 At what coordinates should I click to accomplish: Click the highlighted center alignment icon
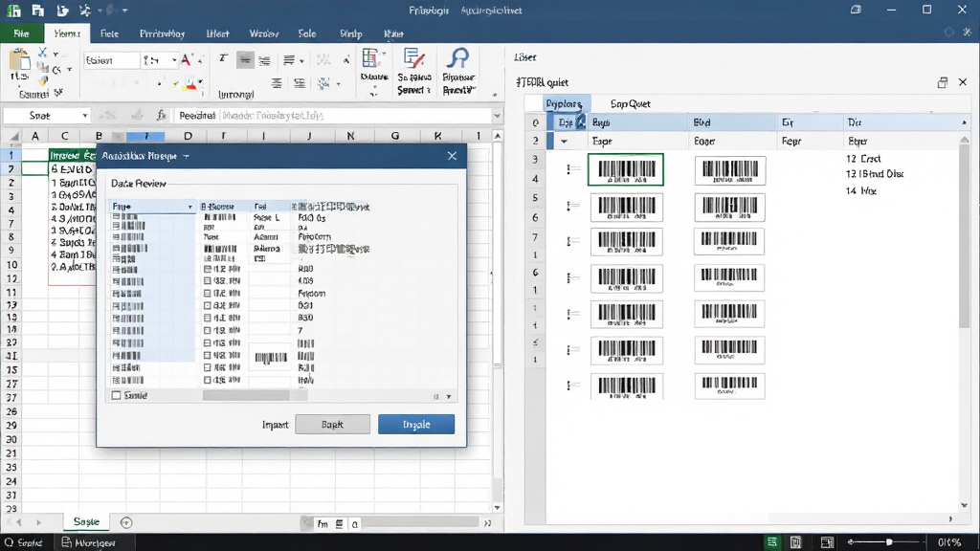click(x=244, y=60)
